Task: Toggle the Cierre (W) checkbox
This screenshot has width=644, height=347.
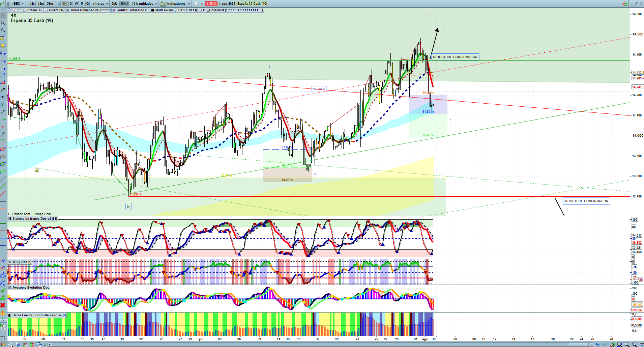Action: (47, 10)
